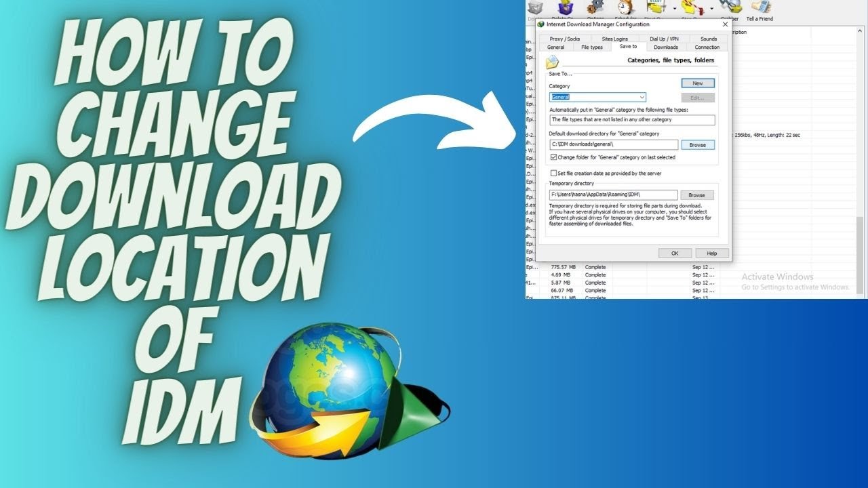Open the File types tab
This screenshot has height=488, width=868.
pyautogui.click(x=592, y=47)
